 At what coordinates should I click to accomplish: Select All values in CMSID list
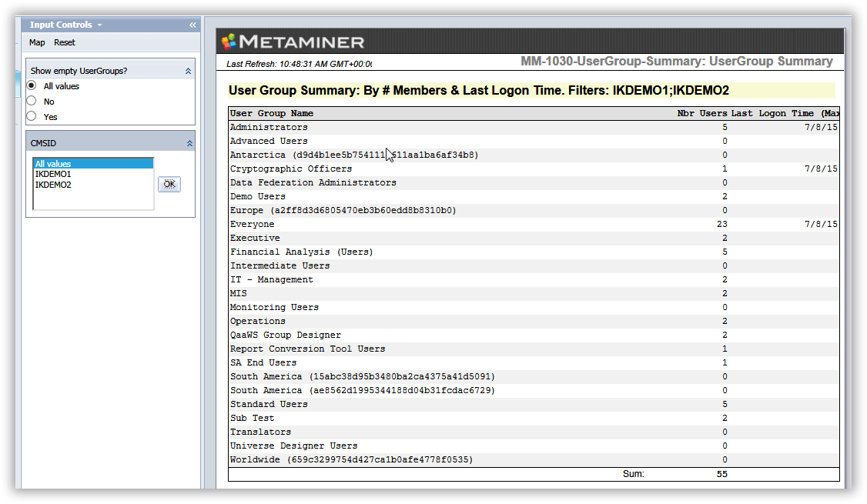(x=93, y=164)
